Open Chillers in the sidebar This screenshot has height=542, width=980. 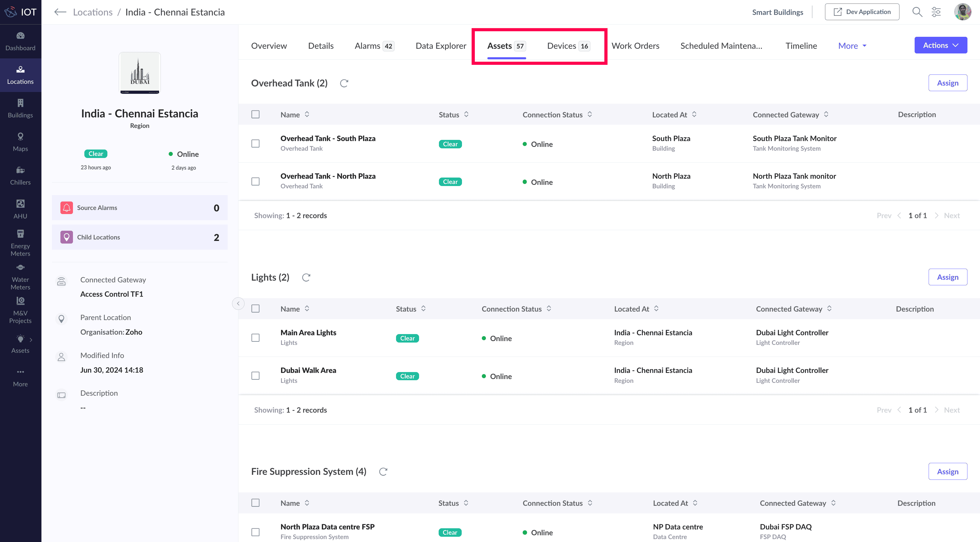[x=20, y=176]
